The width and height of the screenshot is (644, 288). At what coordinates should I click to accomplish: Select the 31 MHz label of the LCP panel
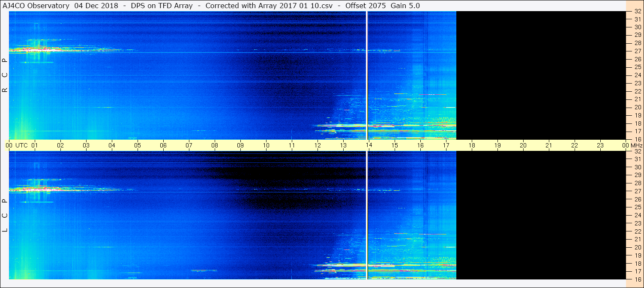click(x=638, y=159)
